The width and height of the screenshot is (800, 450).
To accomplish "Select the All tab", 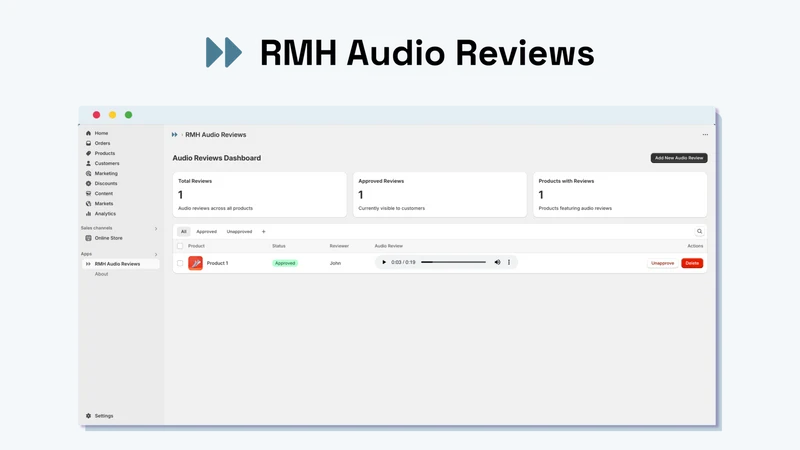I will click(184, 232).
